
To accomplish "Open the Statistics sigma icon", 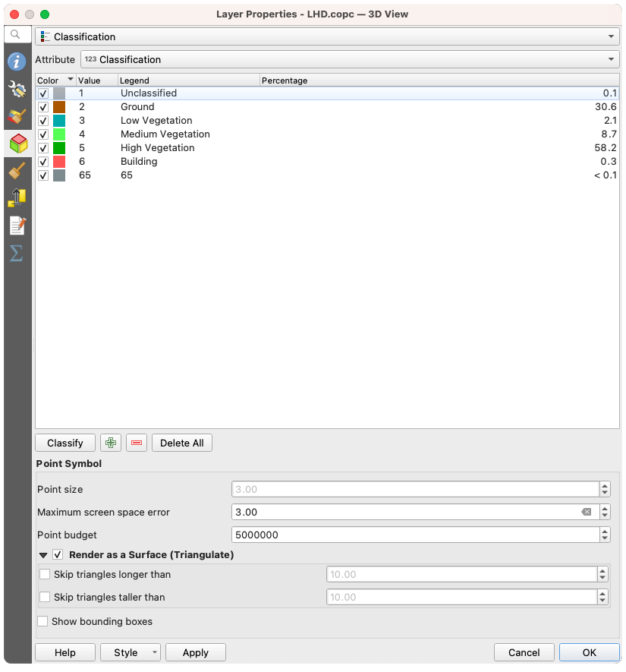I will click(16, 253).
